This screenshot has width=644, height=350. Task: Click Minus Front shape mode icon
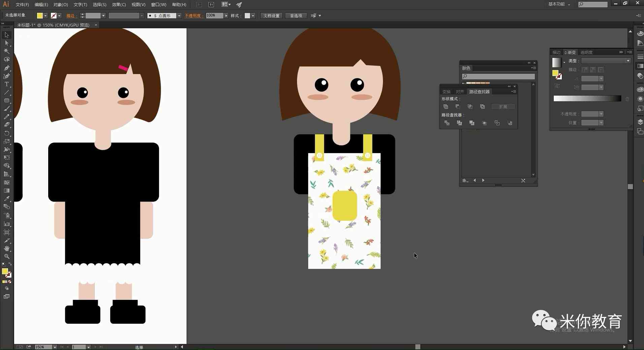(x=458, y=107)
